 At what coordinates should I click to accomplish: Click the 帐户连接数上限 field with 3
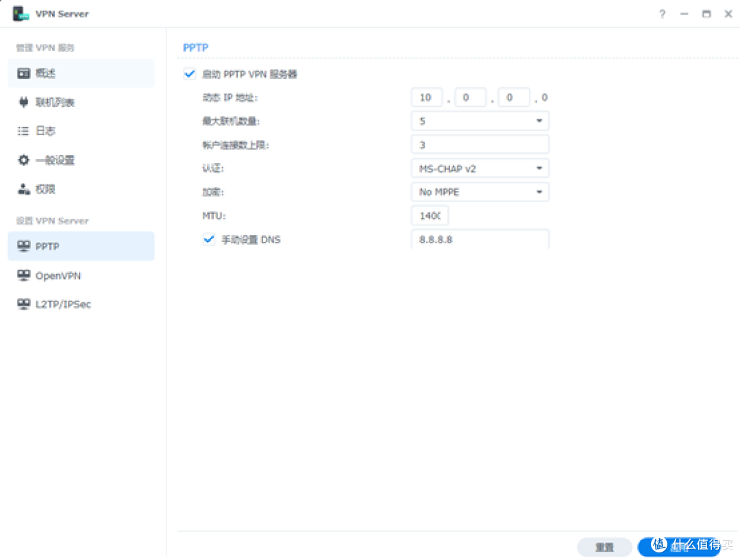[x=480, y=145]
